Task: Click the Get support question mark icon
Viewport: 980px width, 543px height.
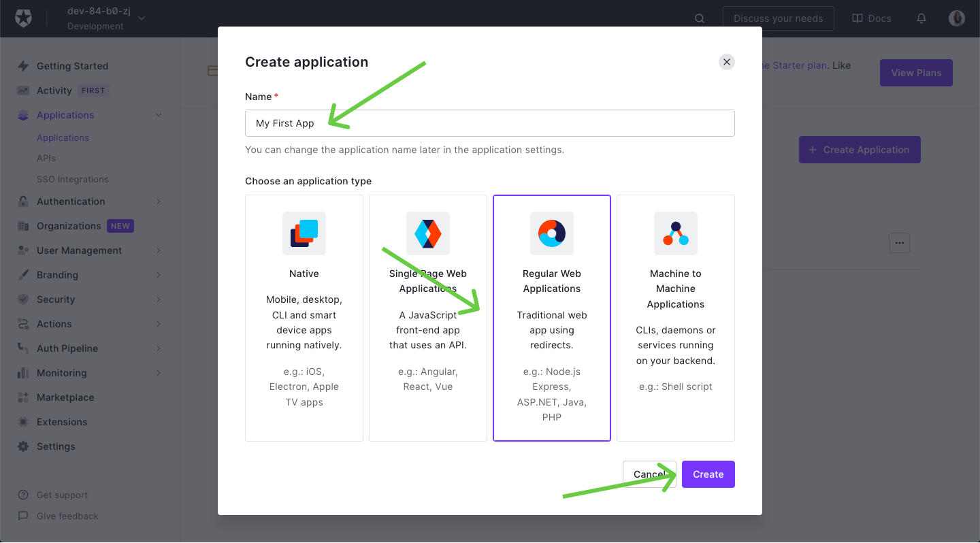Action: (x=21, y=495)
